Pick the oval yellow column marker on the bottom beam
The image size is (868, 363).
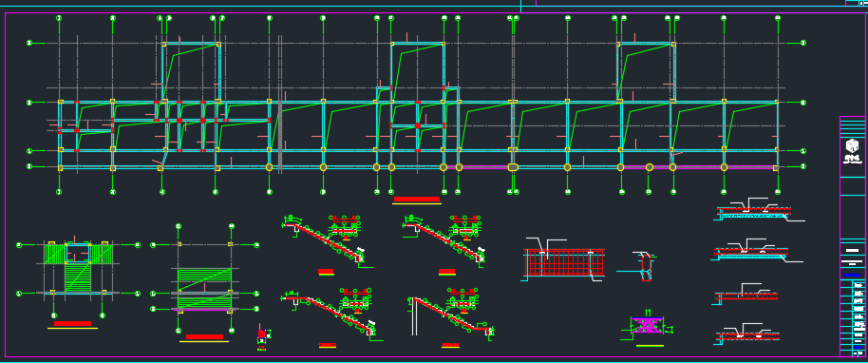(513, 167)
